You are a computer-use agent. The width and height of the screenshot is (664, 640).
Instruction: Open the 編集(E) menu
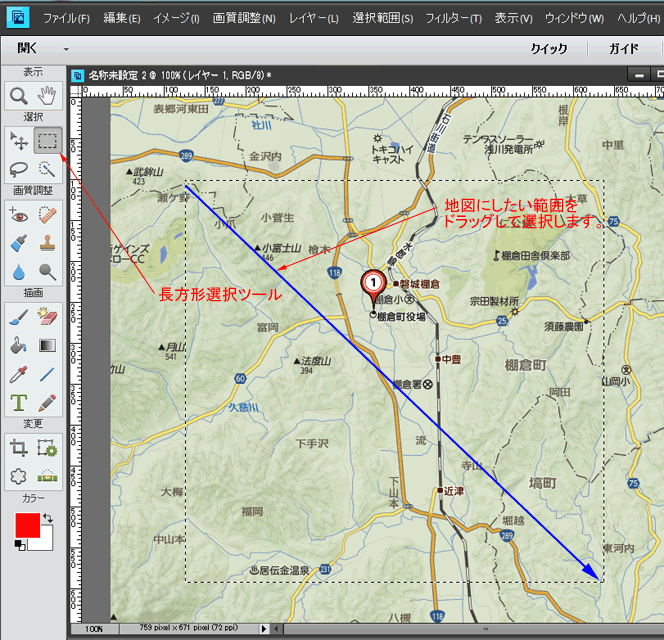click(122, 18)
